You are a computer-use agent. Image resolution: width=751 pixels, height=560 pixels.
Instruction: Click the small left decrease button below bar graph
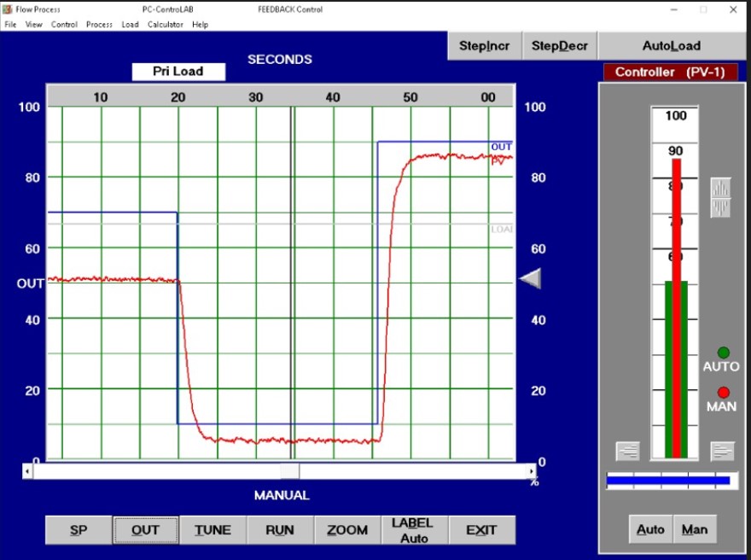click(627, 451)
